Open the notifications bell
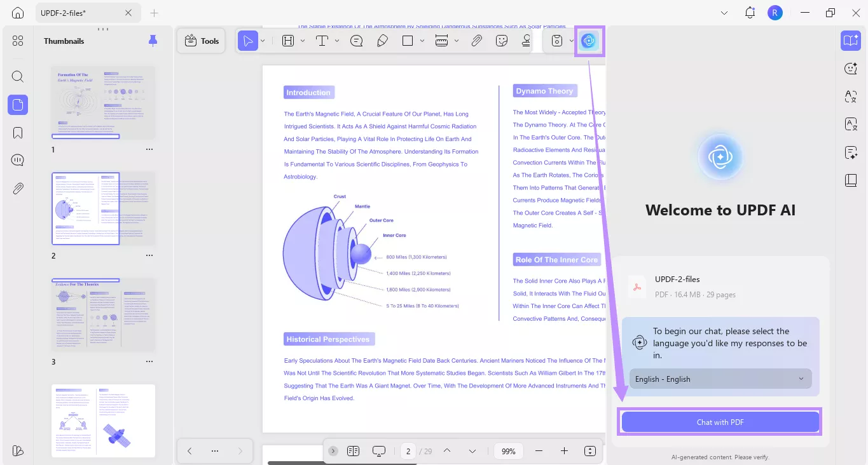This screenshot has width=868, height=465. [x=750, y=13]
